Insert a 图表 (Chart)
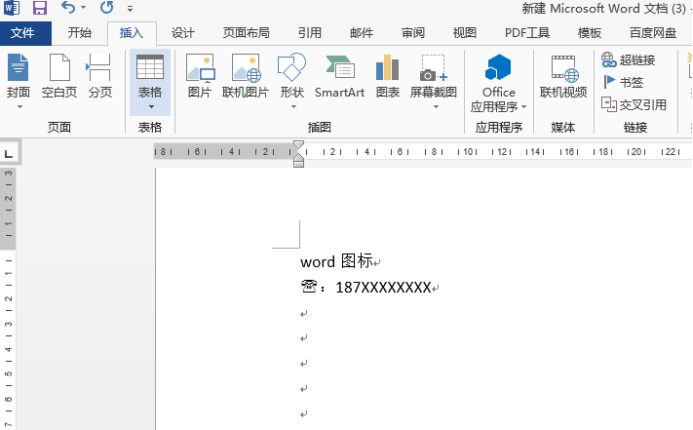 pyautogui.click(x=388, y=76)
